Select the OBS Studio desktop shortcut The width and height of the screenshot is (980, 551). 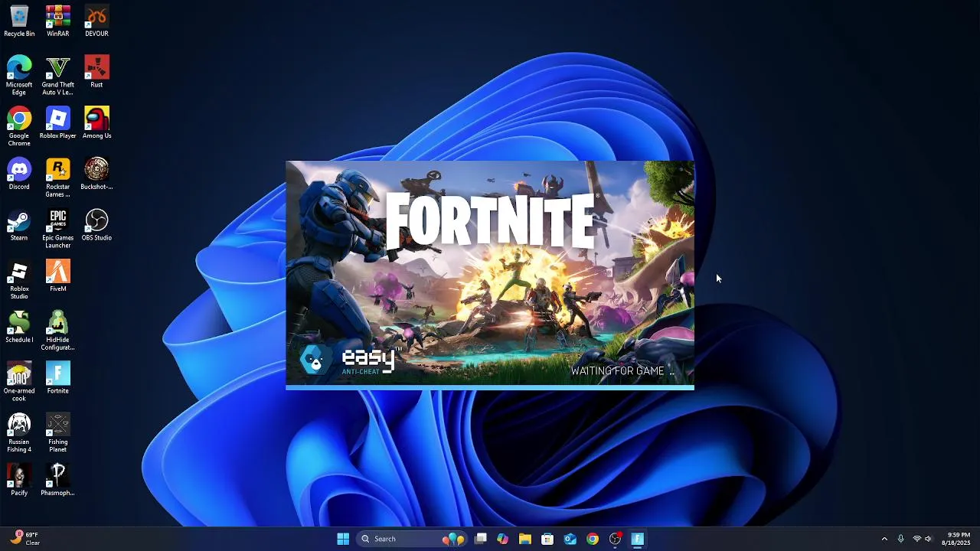tap(96, 225)
